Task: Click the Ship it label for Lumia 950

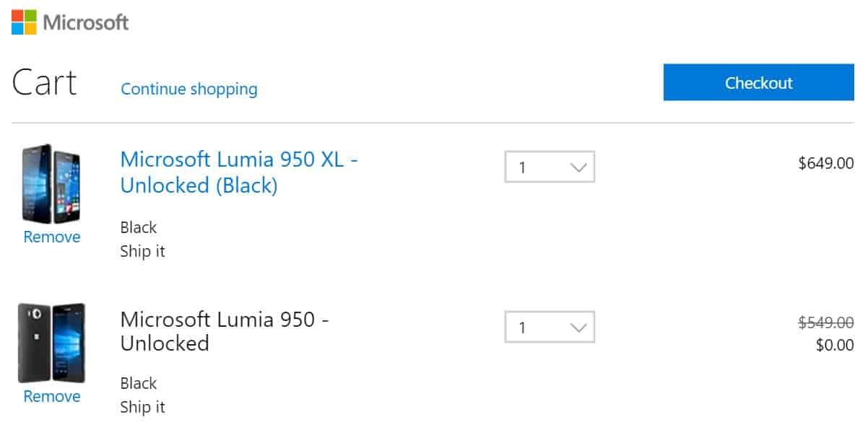Action: point(142,407)
